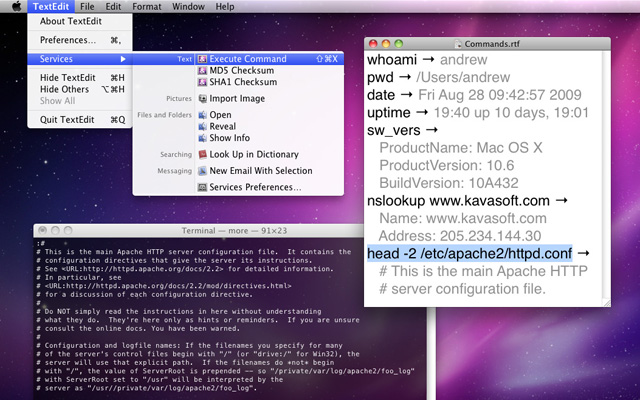Image resolution: width=640 pixels, height=400 pixels.
Task: Open the Format menu
Action: click(x=146, y=7)
